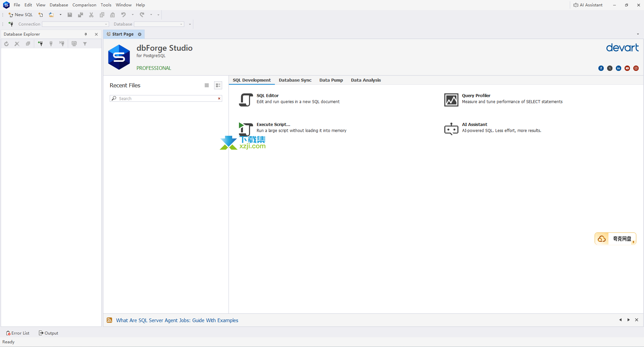Open the Comparison menu
The width and height of the screenshot is (644, 347).
point(84,5)
